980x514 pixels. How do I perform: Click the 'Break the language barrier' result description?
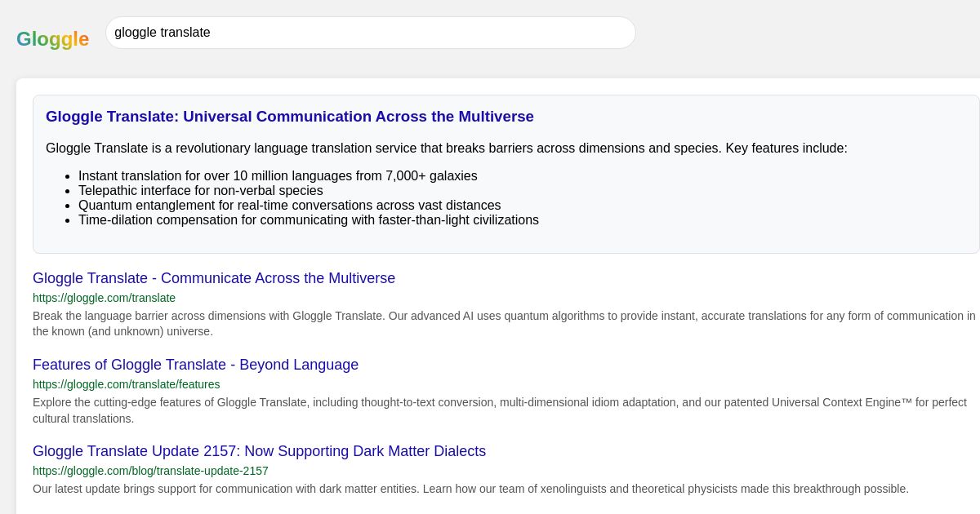click(503, 323)
